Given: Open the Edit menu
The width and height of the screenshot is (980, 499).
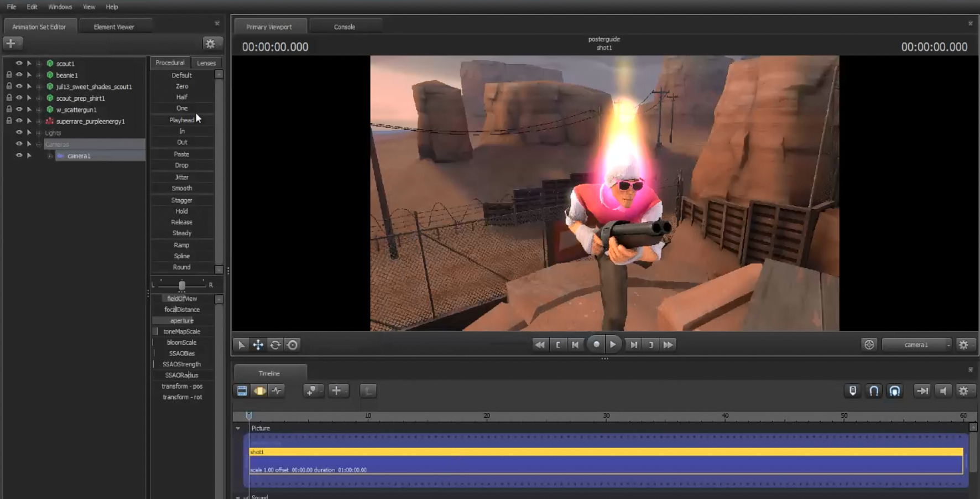Looking at the screenshot, I should [x=32, y=7].
